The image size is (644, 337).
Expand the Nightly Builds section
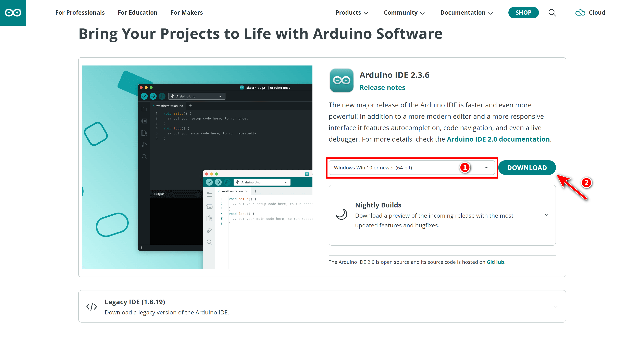point(546,215)
